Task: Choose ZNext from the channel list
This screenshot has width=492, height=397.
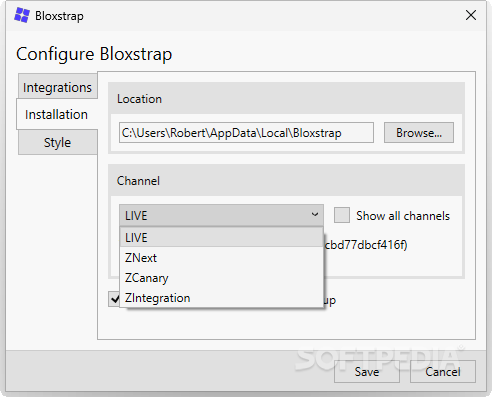Action: point(221,258)
